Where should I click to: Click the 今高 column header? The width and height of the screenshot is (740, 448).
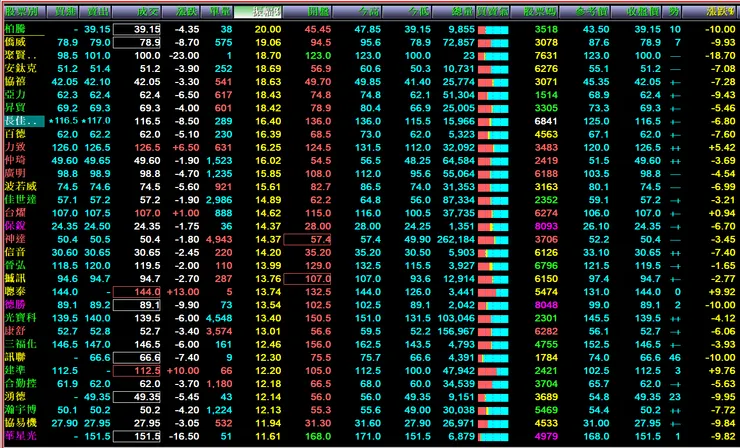(357, 12)
